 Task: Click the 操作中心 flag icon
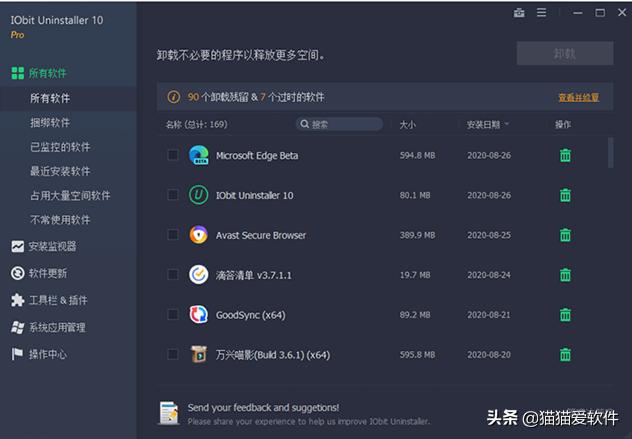pos(17,354)
